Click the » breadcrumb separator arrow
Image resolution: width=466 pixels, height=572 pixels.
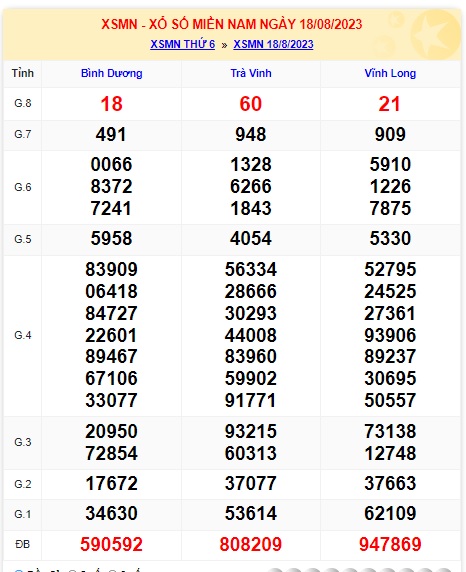[x=224, y=45]
